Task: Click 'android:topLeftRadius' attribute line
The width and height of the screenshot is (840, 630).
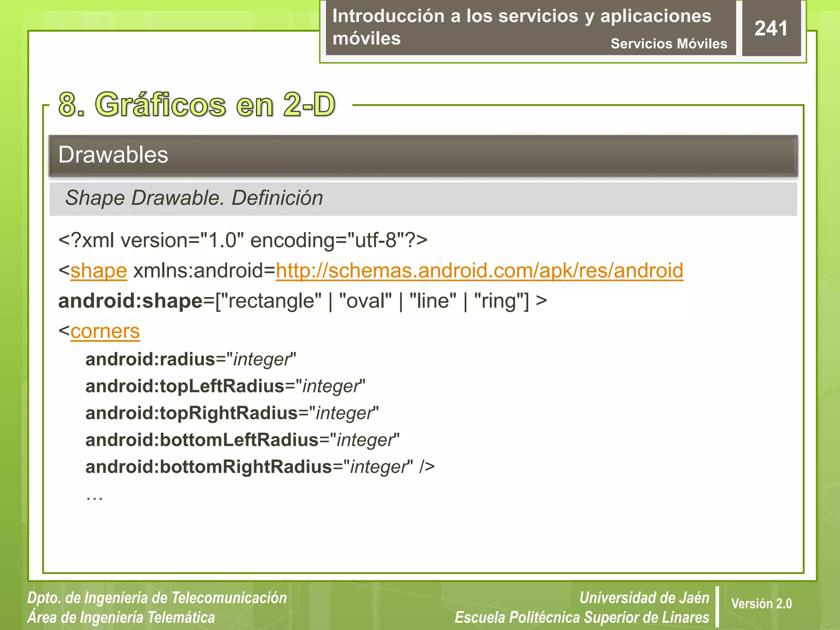Action: pyautogui.click(x=225, y=387)
